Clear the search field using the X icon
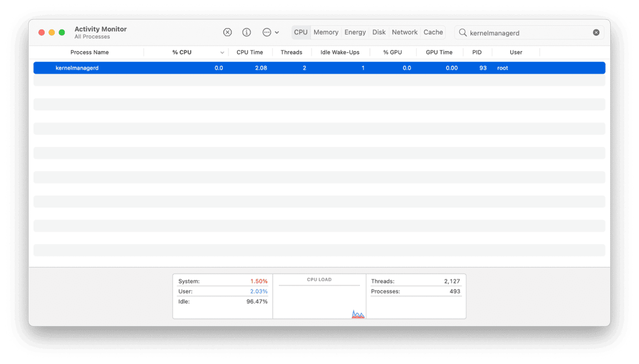The height and width of the screenshot is (364, 639). click(596, 32)
